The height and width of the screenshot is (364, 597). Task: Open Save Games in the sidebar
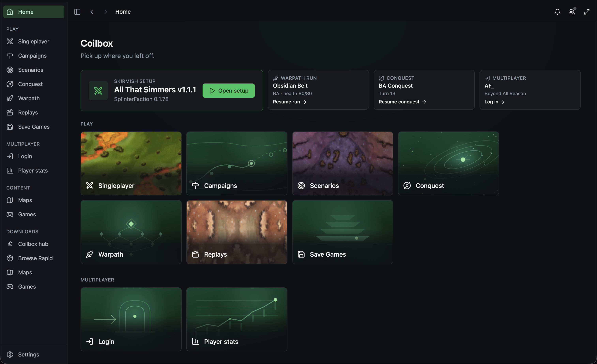tap(34, 127)
